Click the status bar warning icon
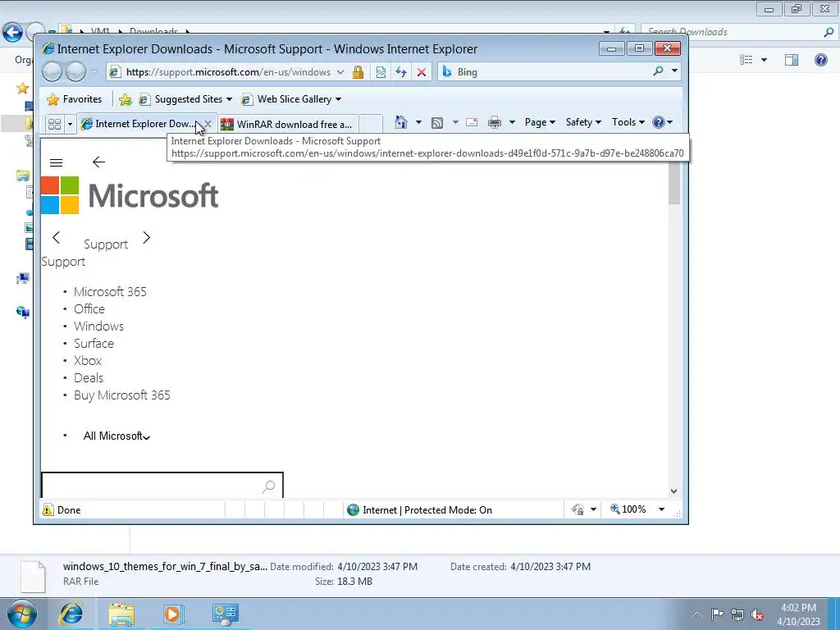 coord(48,510)
